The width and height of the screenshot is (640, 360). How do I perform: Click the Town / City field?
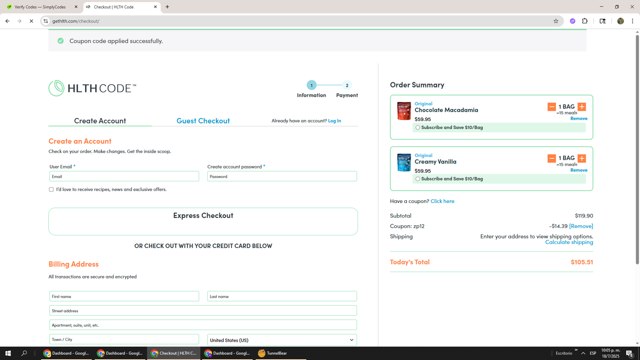coord(124,340)
